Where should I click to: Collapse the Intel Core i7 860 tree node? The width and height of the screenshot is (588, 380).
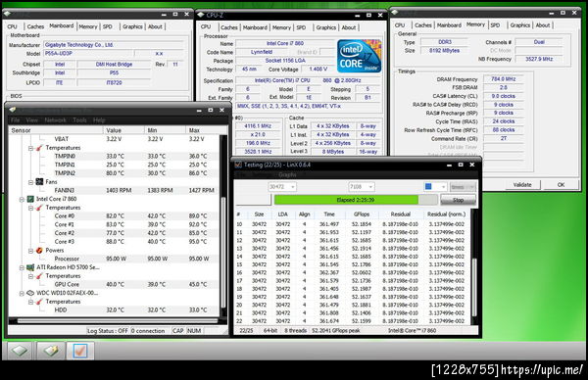[22, 200]
